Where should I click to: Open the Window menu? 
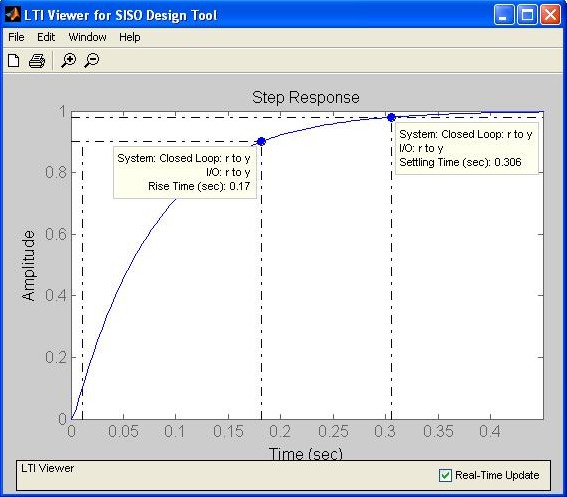click(x=88, y=37)
